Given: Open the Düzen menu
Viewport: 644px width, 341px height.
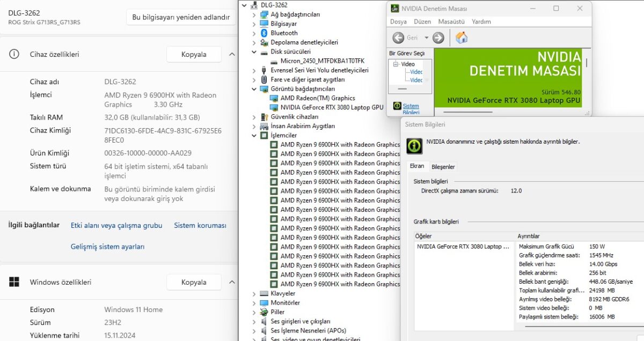Looking at the screenshot, I should click(x=422, y=22).
